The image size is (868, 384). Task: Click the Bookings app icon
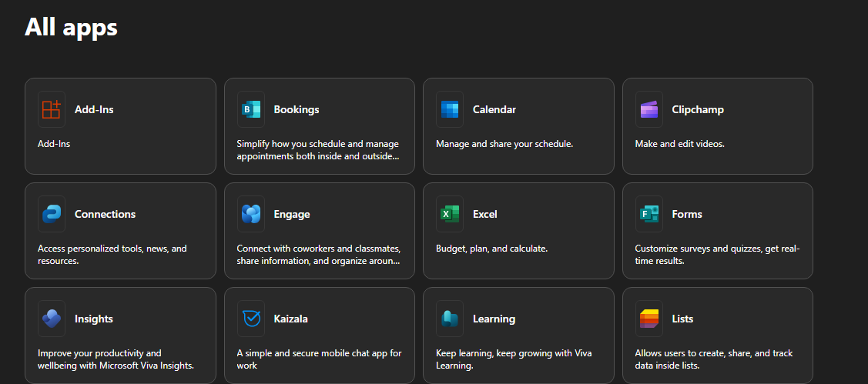251,109
